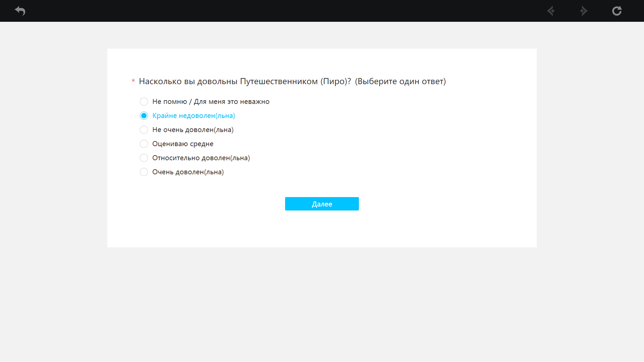Select radio 'Относительно доволен(льна)'
This screenshot has height=362, width=644.
pos(144,158)
